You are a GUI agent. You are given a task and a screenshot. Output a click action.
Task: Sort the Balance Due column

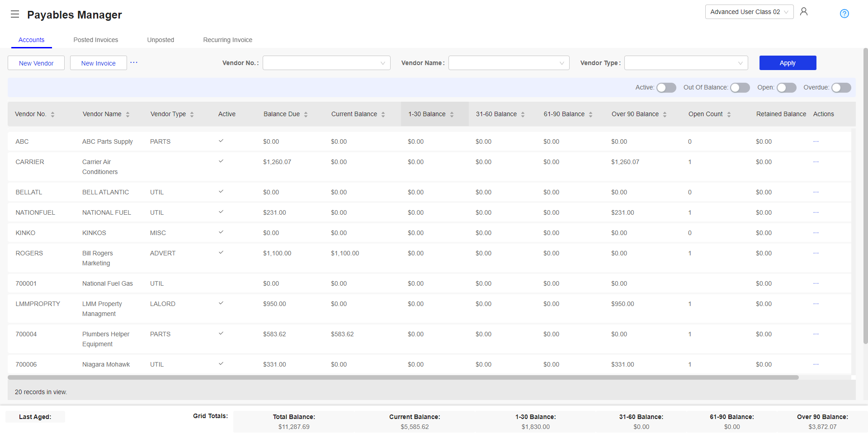tap(307, 114)
